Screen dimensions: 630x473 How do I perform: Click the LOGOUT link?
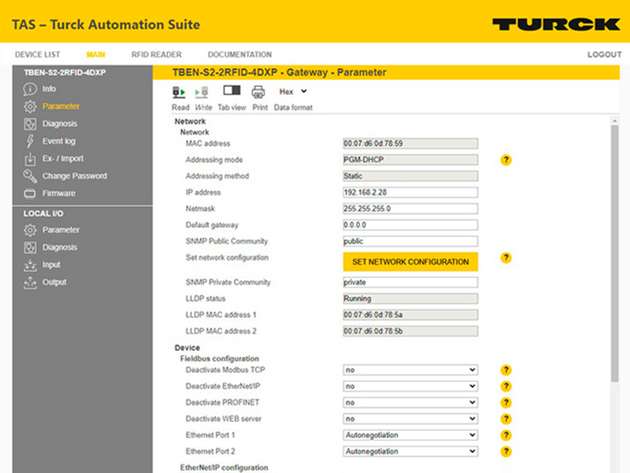(x=604, y=54)
